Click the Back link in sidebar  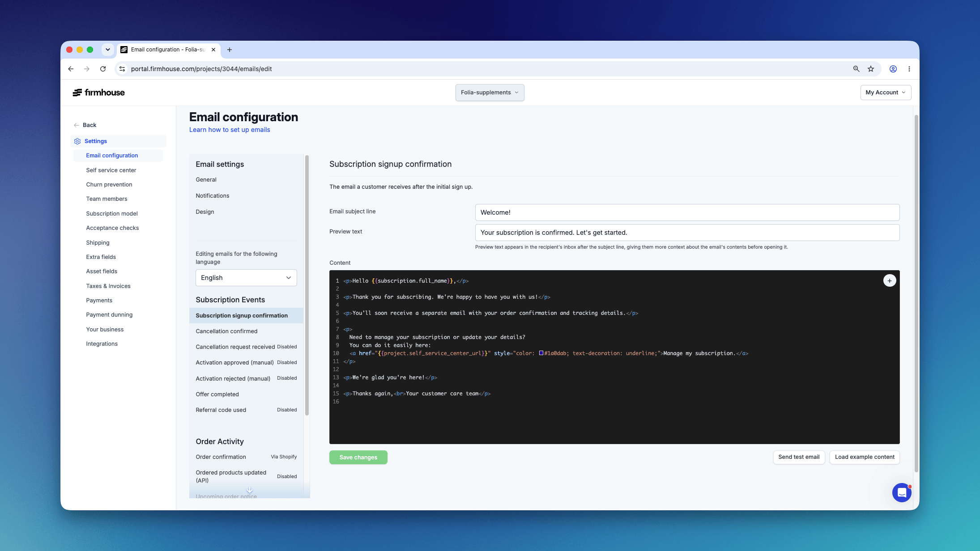click(89, 125)
